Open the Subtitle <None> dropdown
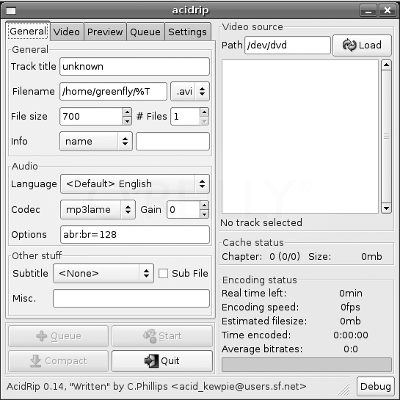The image size is (400, 400). (x=103, y=273)
